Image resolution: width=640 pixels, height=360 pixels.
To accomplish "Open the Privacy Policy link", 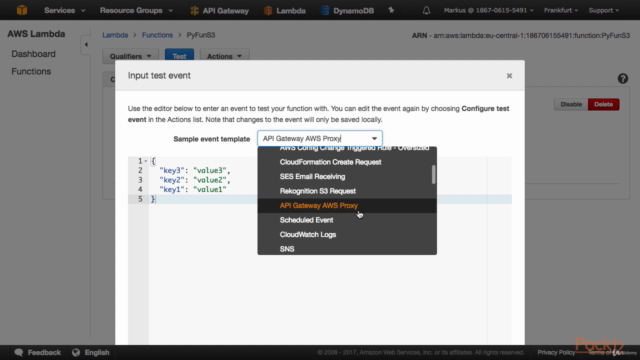I will [556, 352].
